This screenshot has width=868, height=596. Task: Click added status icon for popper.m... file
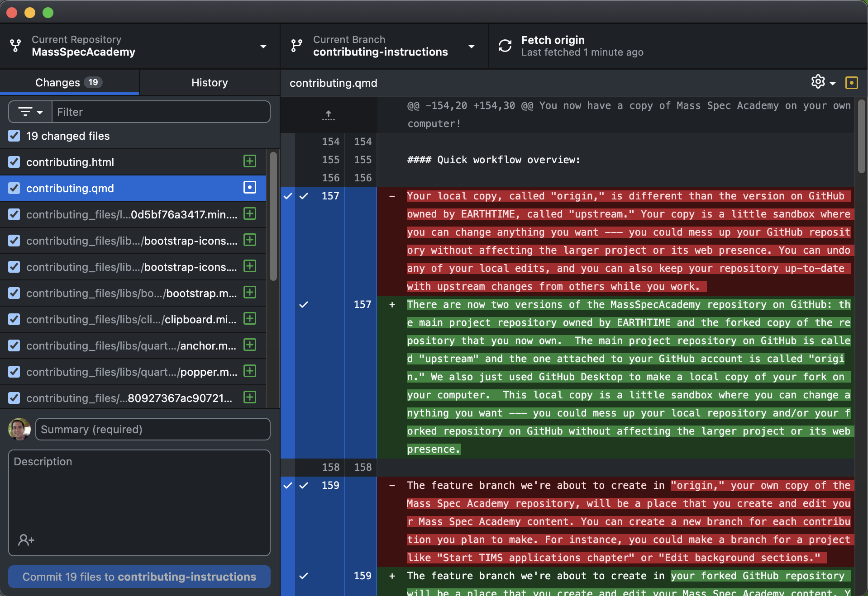[x=250, y=371]
